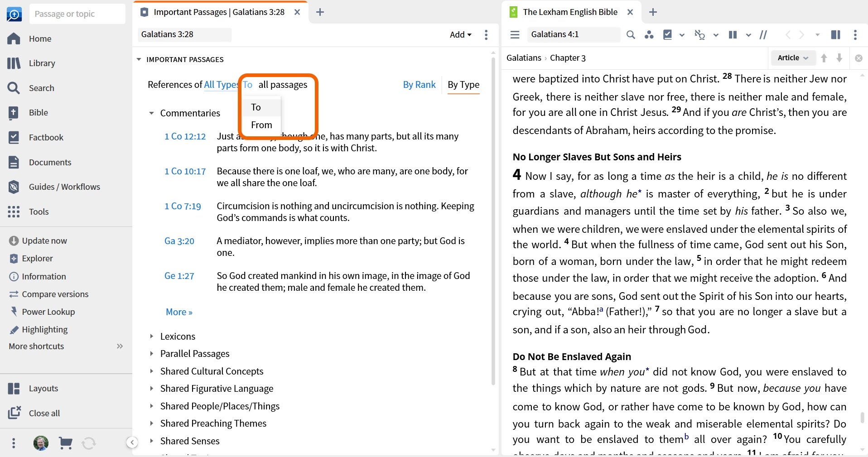The image size is (868, 457).
Task: Add a new tab beside Important Passages
Action: (320, 12)
